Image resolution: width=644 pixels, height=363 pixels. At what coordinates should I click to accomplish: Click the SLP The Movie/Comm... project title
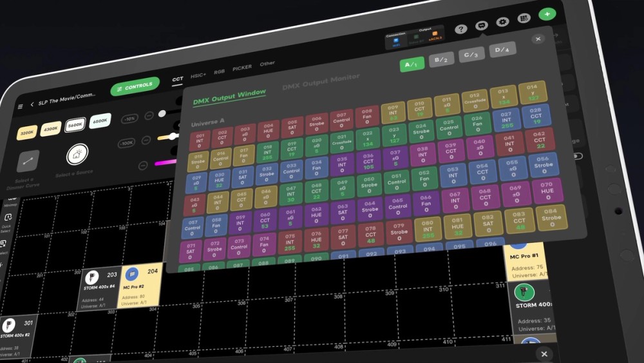click(x=68, y=99)
